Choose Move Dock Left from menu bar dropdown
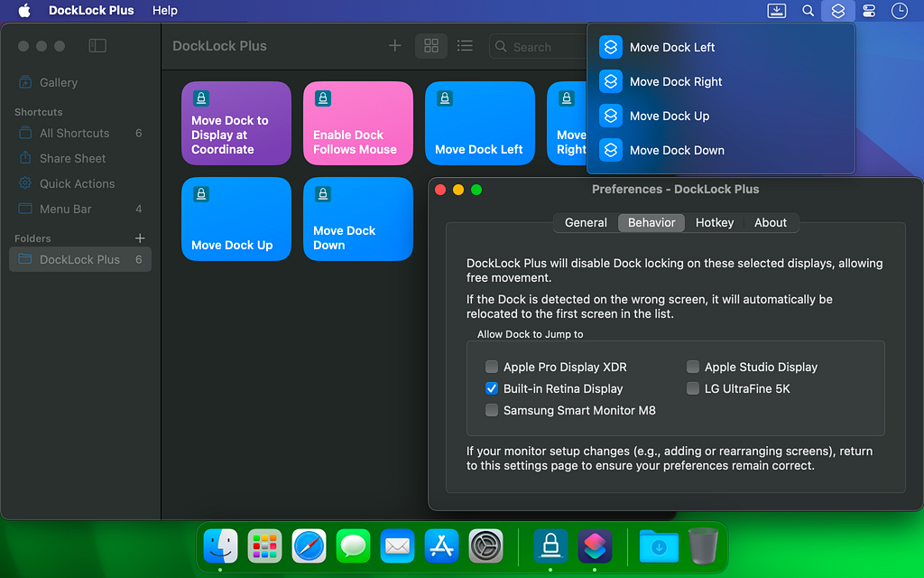The width and height of the screenshot is (924, 578). point(721,47)
